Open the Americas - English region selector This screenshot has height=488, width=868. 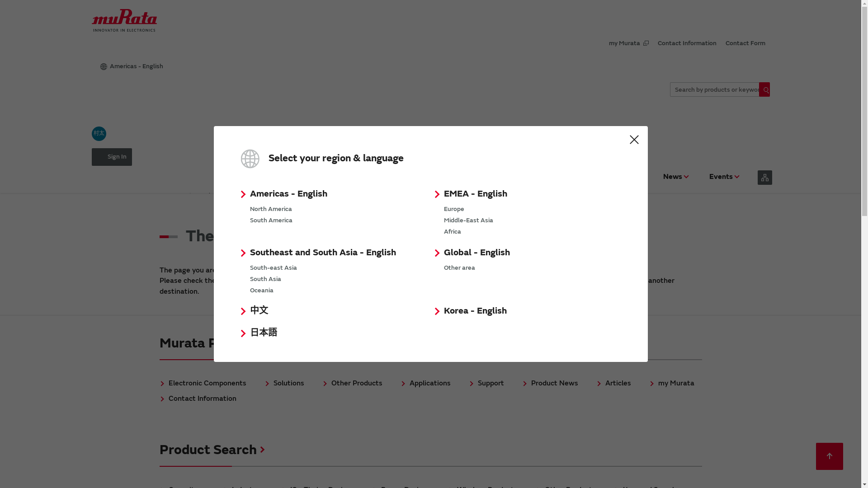136,67
